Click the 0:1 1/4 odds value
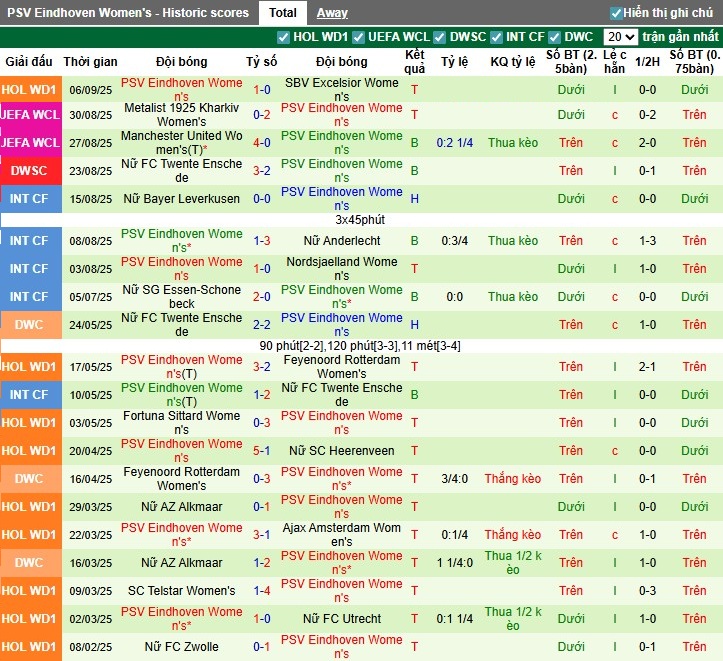This screenshot has height=661, width=723. pos(455,619)
